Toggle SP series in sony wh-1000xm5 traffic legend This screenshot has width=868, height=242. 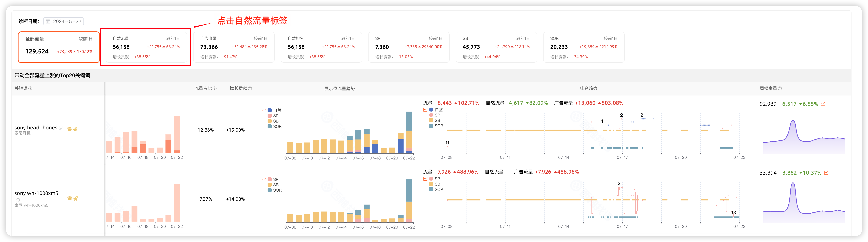click(x=273, y=179)
